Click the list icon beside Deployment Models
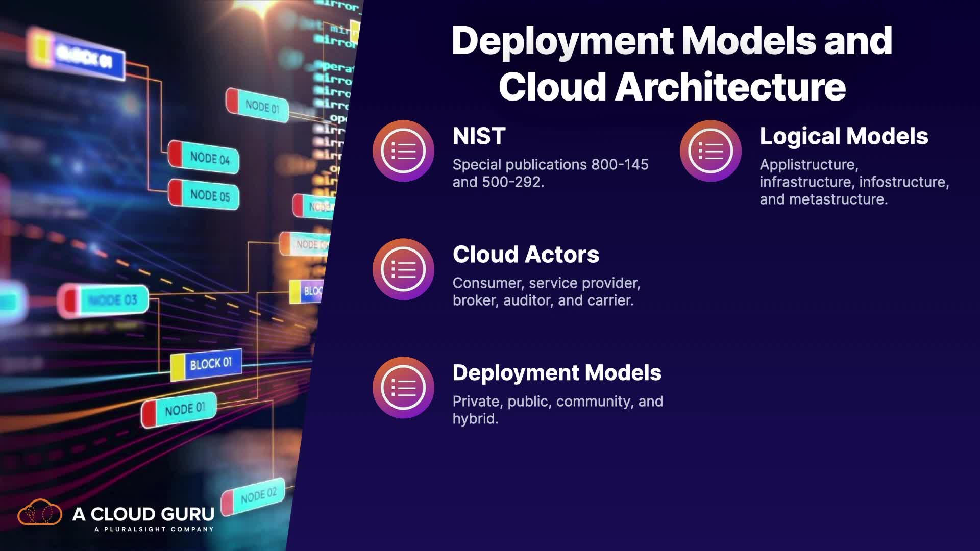The image size is (980, 551). pyautogui.click(x=403, y=388)
